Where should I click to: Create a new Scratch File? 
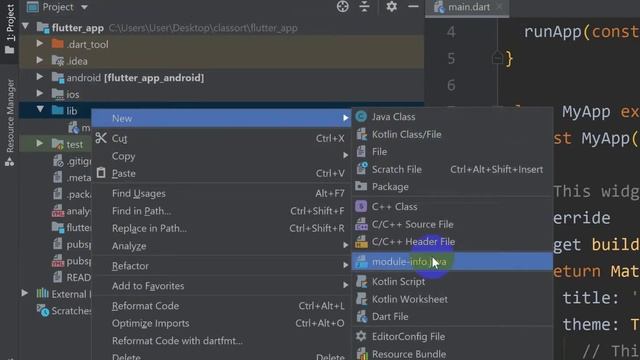452,169
